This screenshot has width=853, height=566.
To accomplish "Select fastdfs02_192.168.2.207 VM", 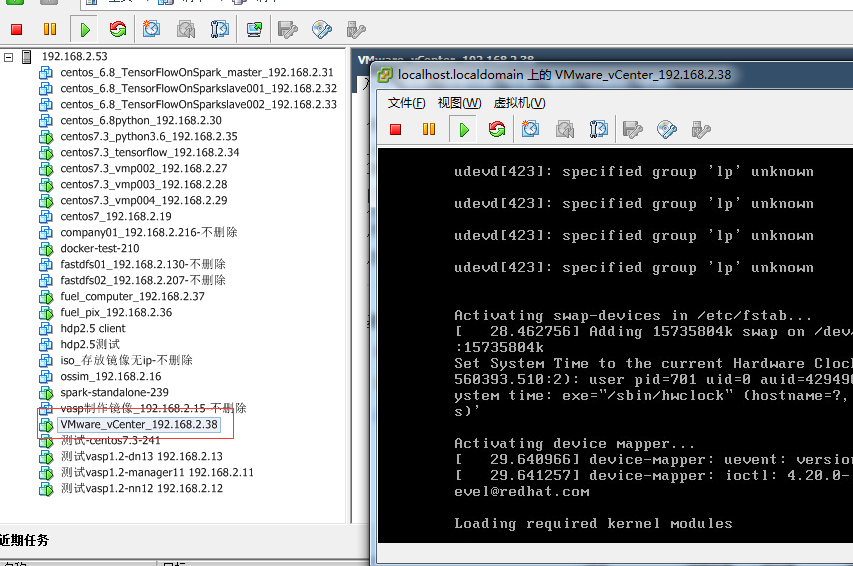I will click(143, 280).
